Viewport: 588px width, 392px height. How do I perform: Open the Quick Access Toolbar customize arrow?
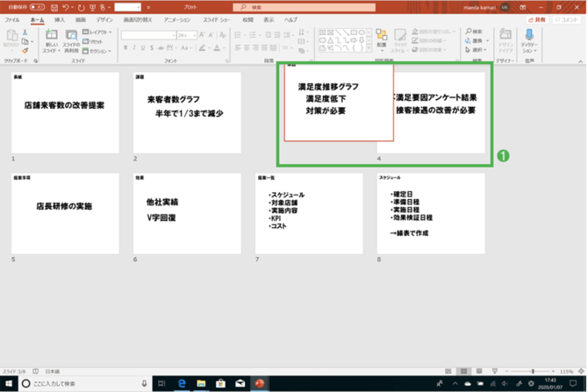[x=148, y=8]
